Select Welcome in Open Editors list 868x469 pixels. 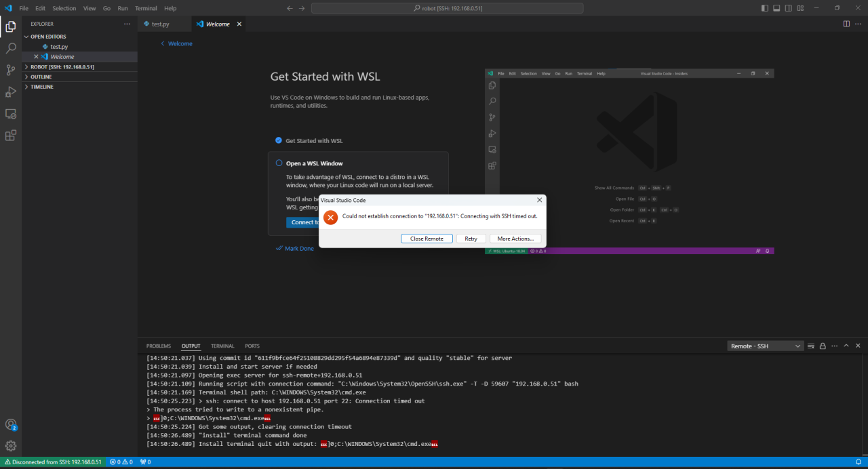point(62,57)
